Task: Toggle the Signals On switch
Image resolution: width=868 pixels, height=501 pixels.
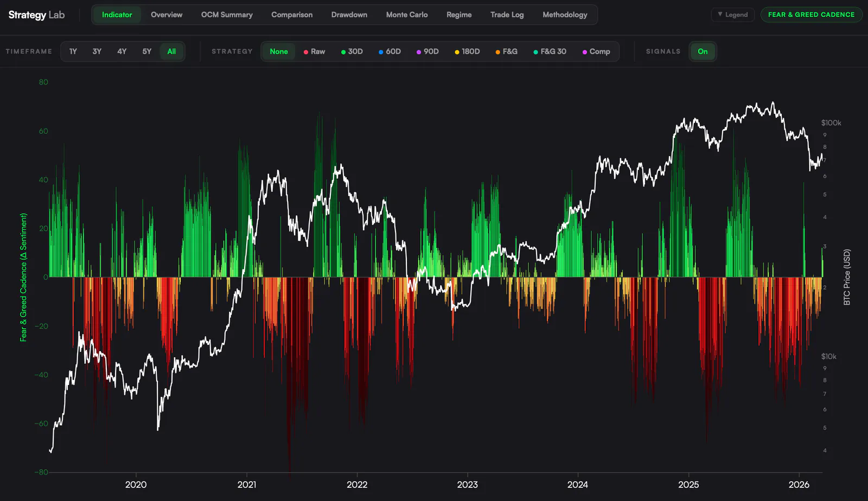Action: 703,52
